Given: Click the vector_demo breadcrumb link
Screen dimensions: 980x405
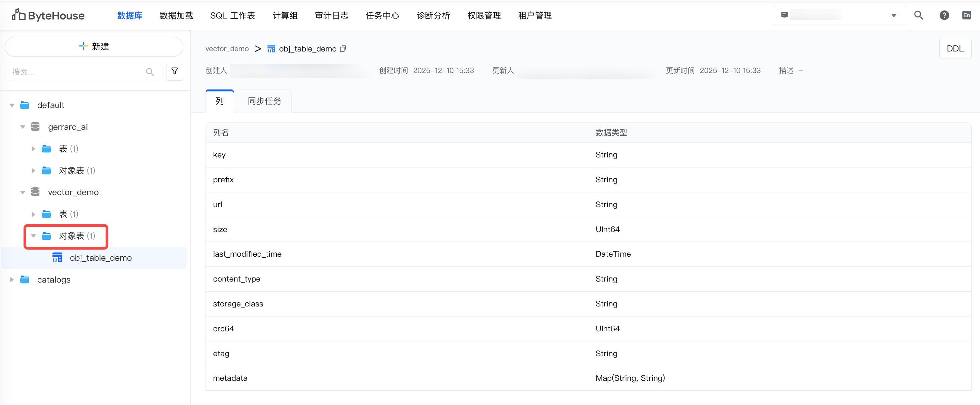Looking at the screenshot, I should 227,49.
